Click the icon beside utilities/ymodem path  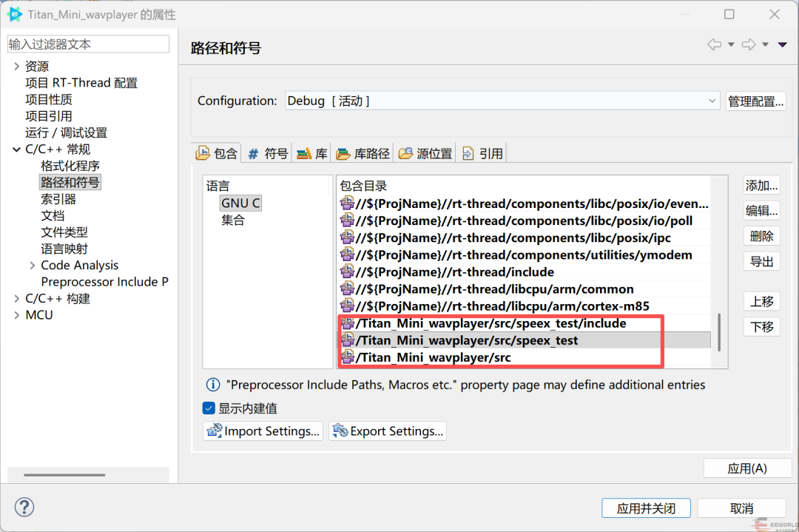(x=347, y=255)
